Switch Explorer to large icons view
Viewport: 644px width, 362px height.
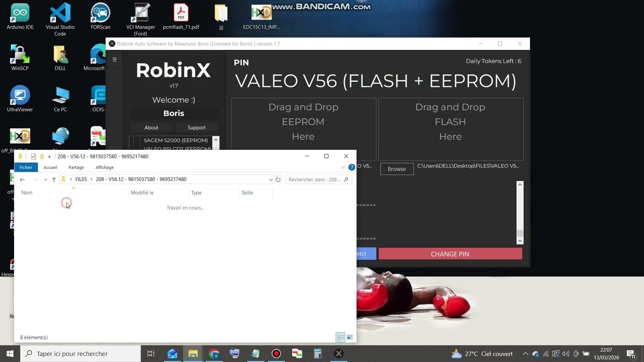click(x=350, y=337)
